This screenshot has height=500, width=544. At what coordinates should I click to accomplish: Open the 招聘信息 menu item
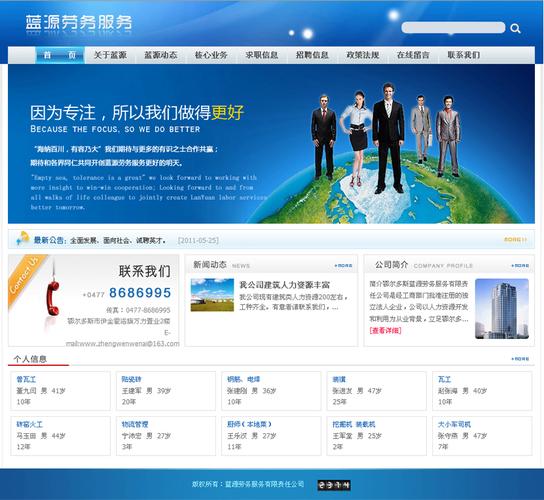point(312,55)
